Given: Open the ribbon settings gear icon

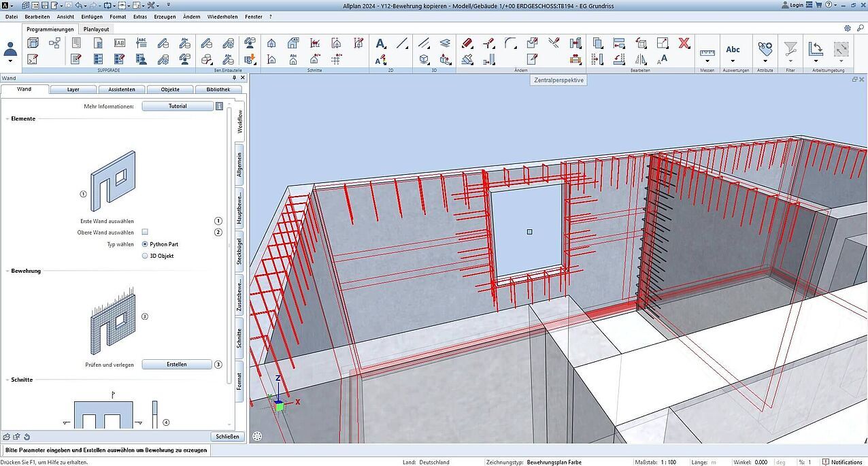Looking at the screenshot, I should [847, 29].
